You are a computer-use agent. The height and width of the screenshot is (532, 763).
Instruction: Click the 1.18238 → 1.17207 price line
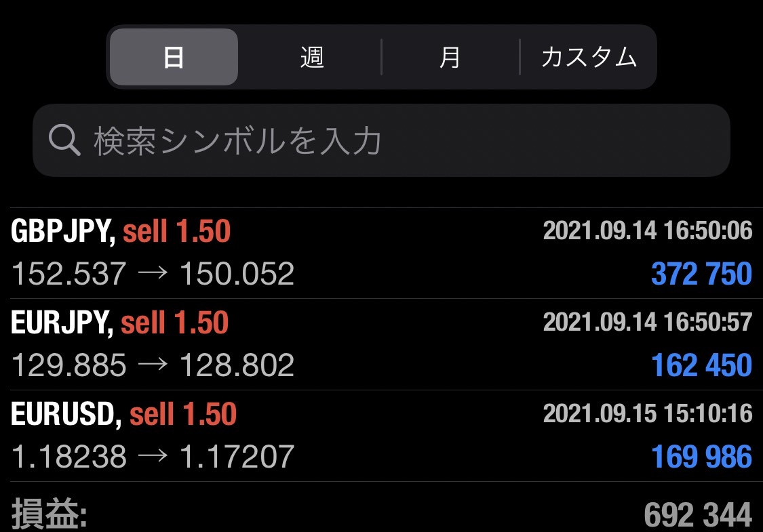(153, 457)
